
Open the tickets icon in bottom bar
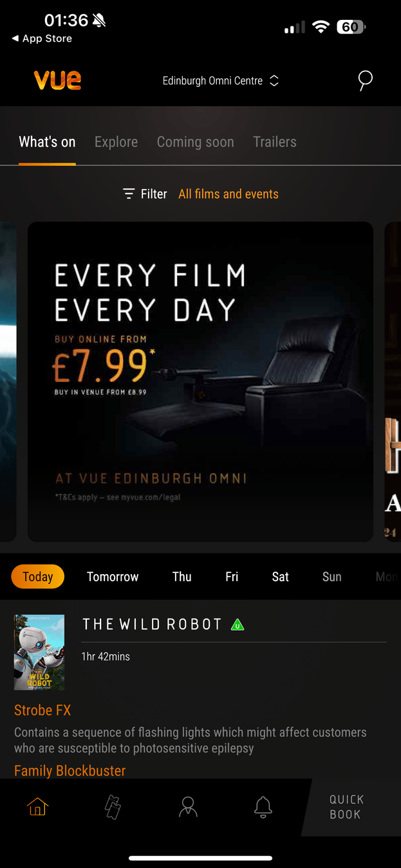click(113, 807)
